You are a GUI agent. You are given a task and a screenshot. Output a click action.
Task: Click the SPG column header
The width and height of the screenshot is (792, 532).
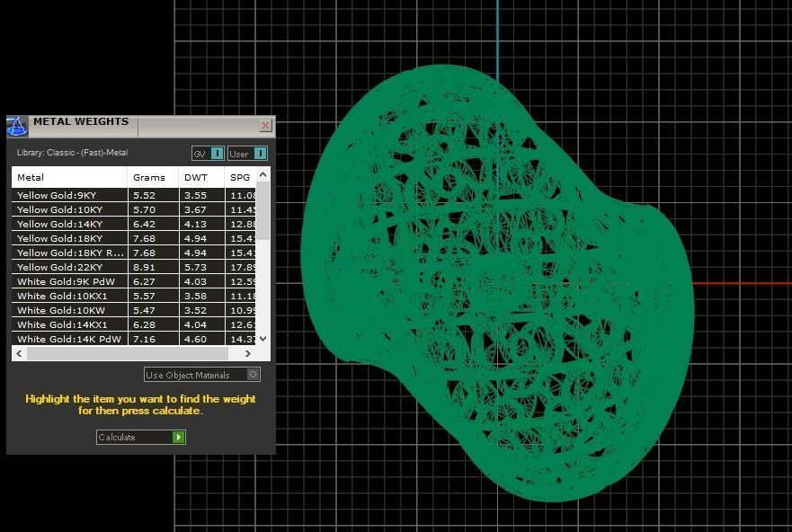tap(240, 177)
